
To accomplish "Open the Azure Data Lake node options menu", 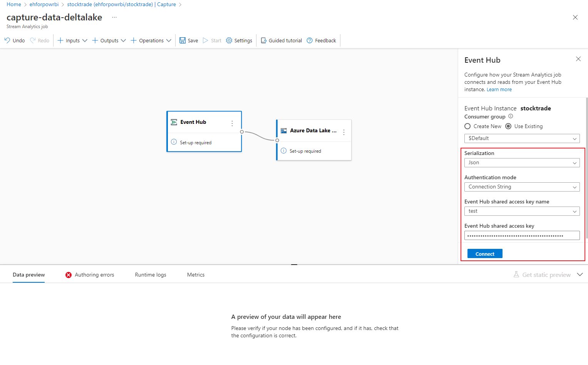I will pos(344,132).
